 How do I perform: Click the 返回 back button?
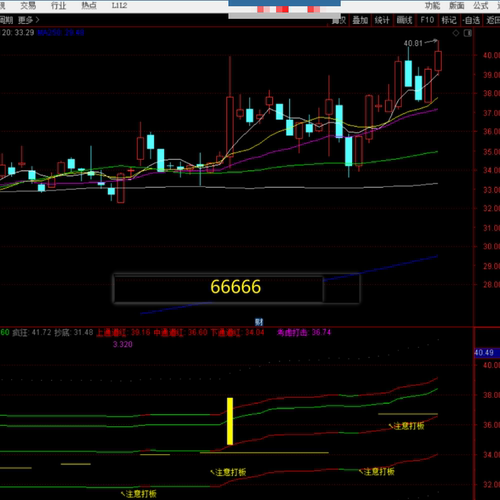click(x=493, y=20)
